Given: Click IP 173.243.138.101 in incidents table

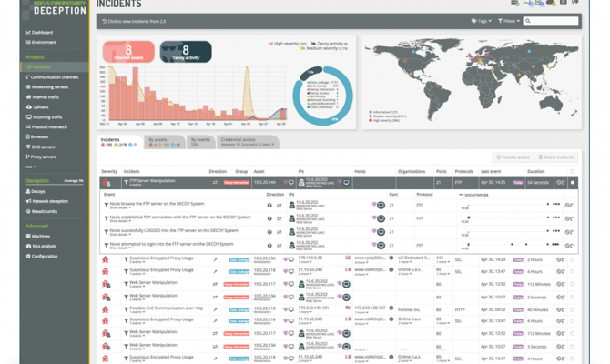Looking at the screenshot, I should (313, 308).
